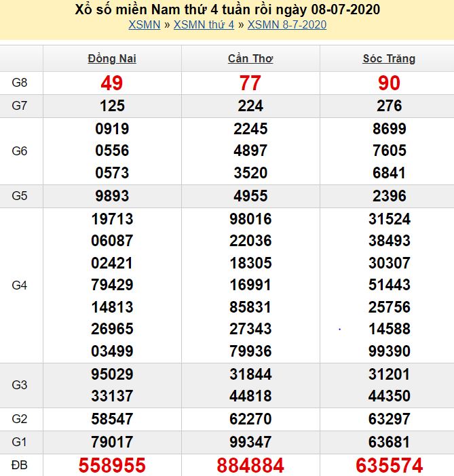
Task: Click the G2 row label
Action: [x=20, y=419]
